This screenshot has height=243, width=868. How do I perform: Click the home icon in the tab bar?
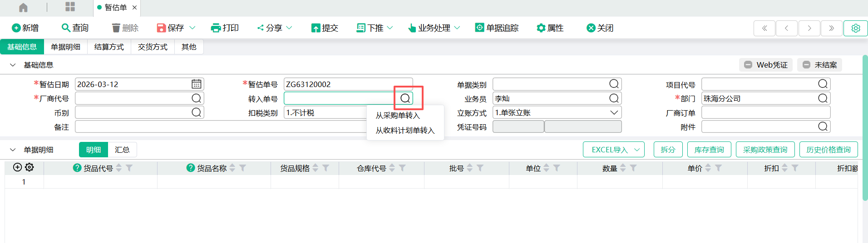pyautogui.click(x=23, y=8)
